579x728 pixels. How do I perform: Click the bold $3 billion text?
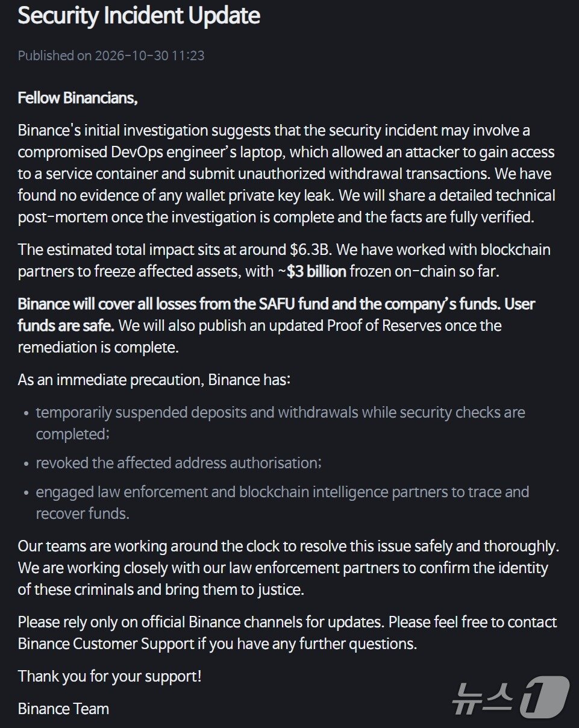click(x=316, y=272)
